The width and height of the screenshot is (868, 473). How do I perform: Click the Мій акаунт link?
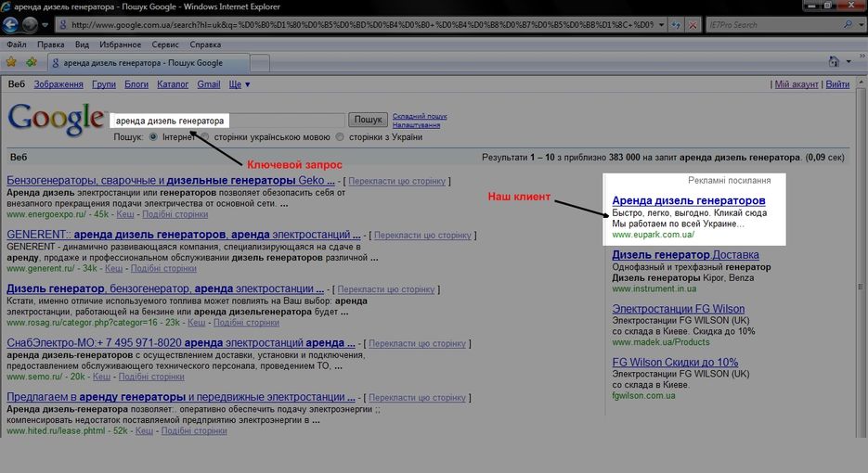(796, 84)
